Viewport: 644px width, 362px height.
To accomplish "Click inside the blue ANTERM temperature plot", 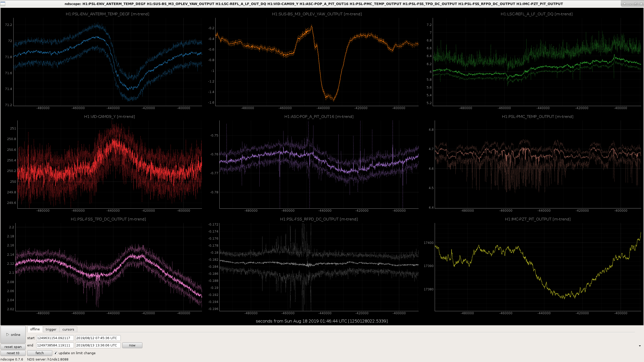I will pos(108,62).
